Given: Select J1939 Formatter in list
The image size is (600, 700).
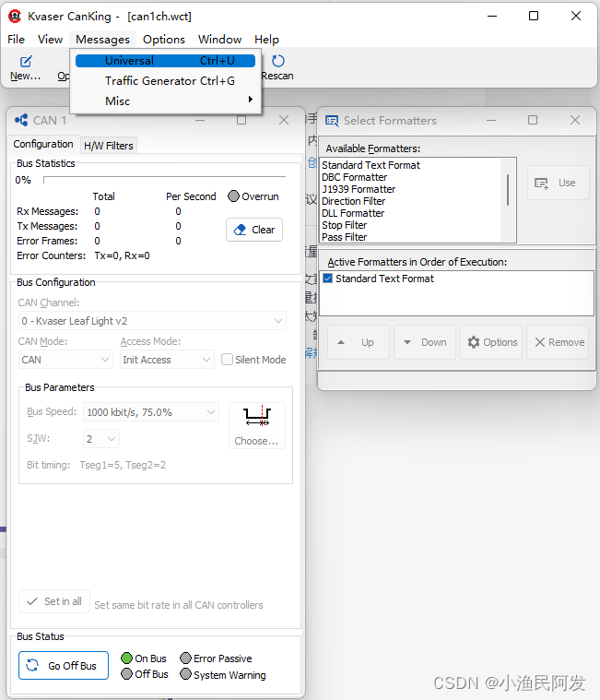Looking at the screenshot, I should pos(359,189).
